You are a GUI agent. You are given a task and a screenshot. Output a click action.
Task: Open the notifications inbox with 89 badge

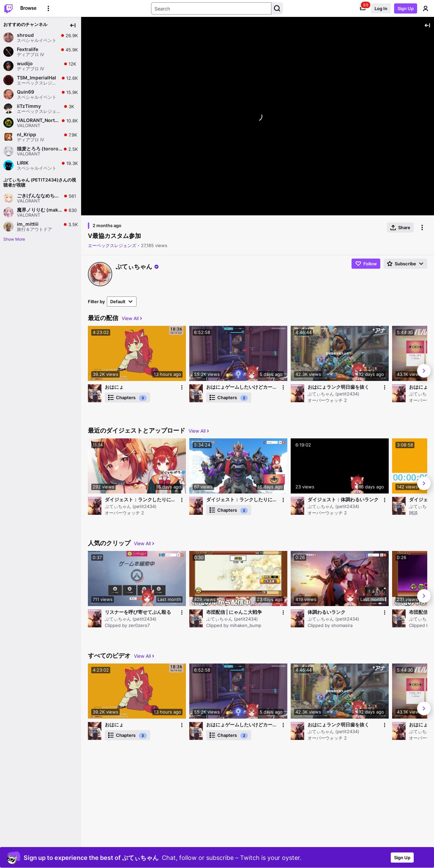363,8
